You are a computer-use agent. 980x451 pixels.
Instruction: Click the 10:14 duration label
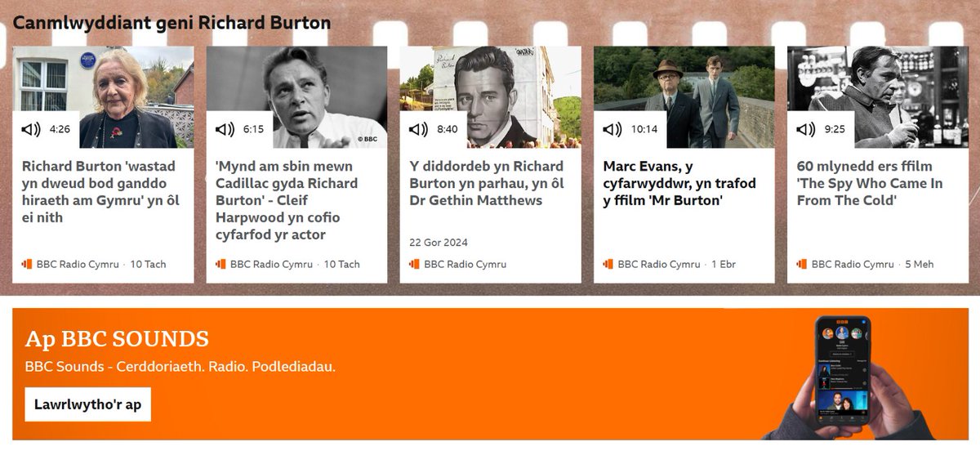click(x=644, y=129)
